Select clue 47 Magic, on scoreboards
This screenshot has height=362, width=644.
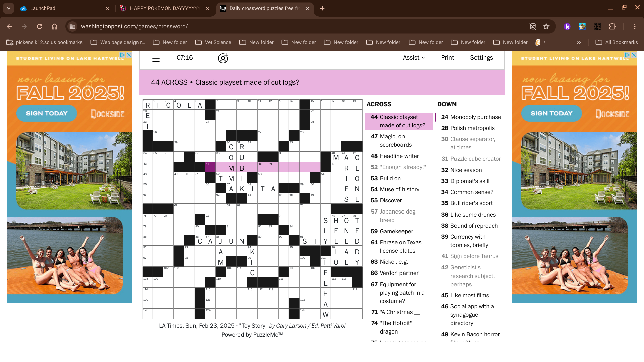pyautogui.click(x=399, y=141)
